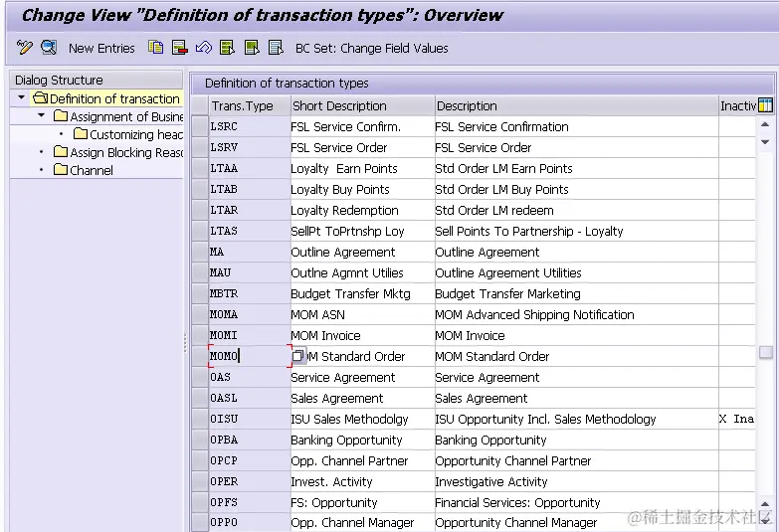Viewport: 779px width, 532px height.
Task: Select row OPFS with row selector
Action: pos(200,502)
